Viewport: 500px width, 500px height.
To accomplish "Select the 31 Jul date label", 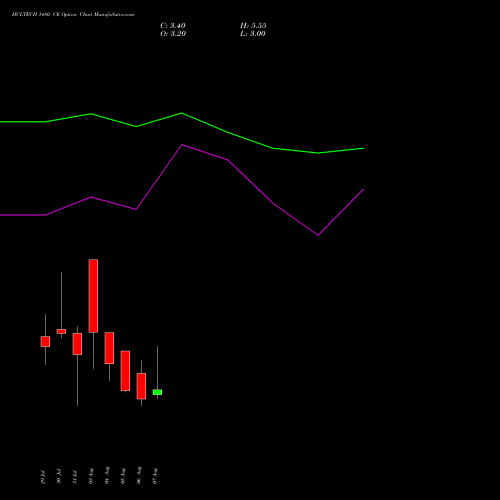I will pyautogui.click(x=75, y=477).
